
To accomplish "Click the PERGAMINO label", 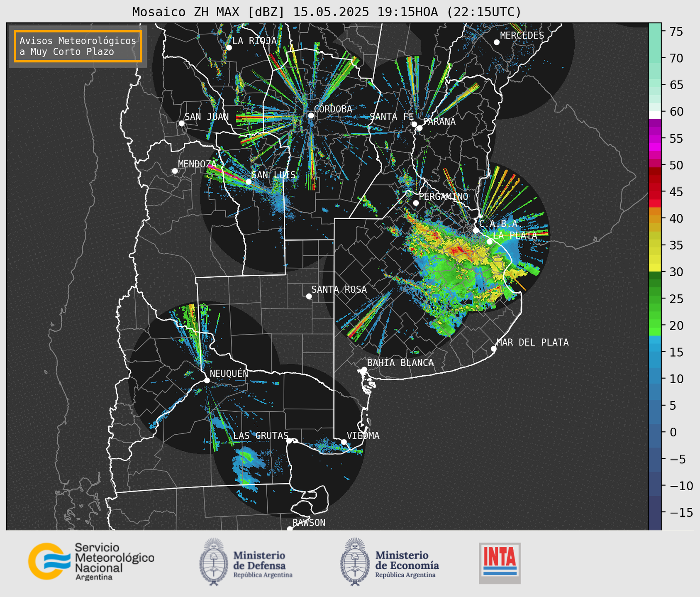I will pos(444,196).
